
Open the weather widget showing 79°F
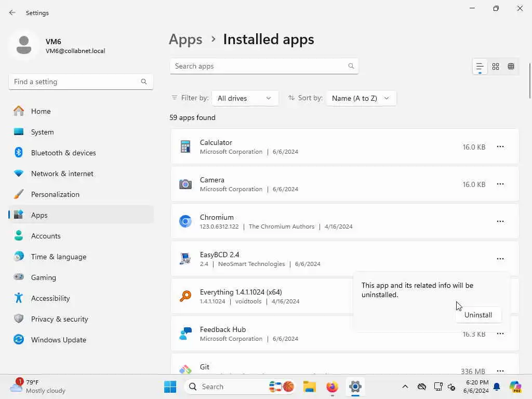[37, 387]
